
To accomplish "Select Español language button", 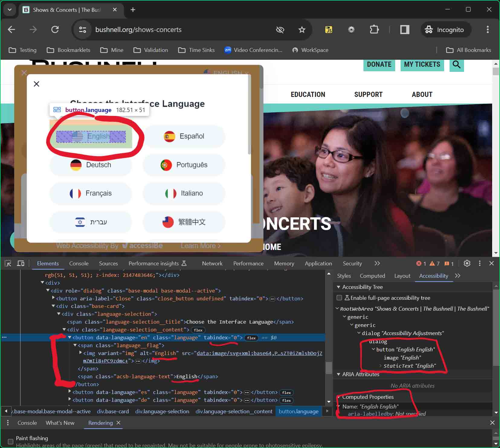I will 184,136.
